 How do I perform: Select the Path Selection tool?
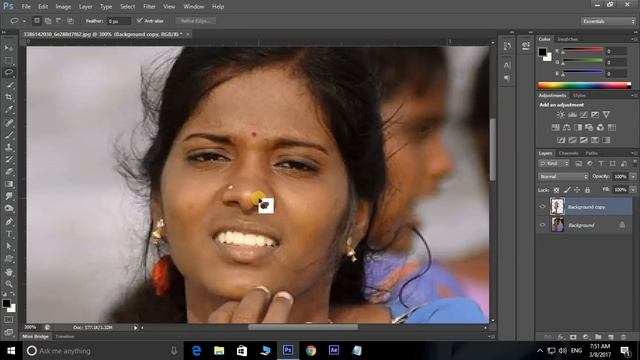click(x=9, y=247)
